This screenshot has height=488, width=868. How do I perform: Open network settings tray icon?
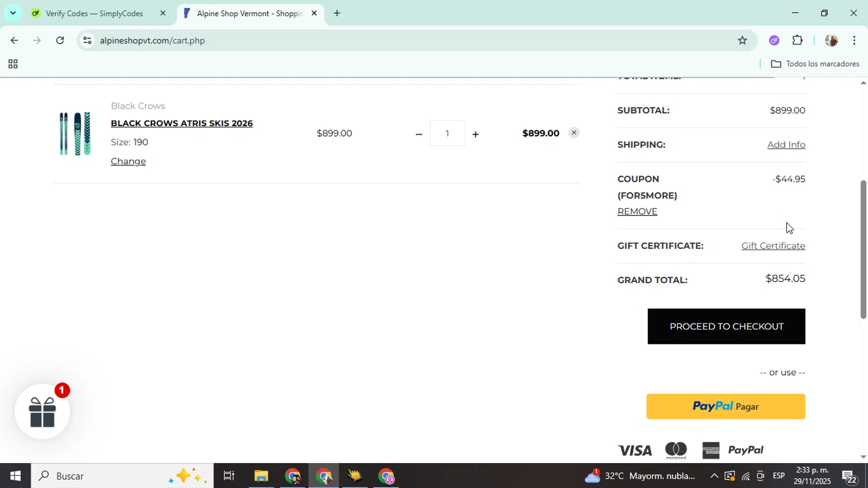point(745,476)
